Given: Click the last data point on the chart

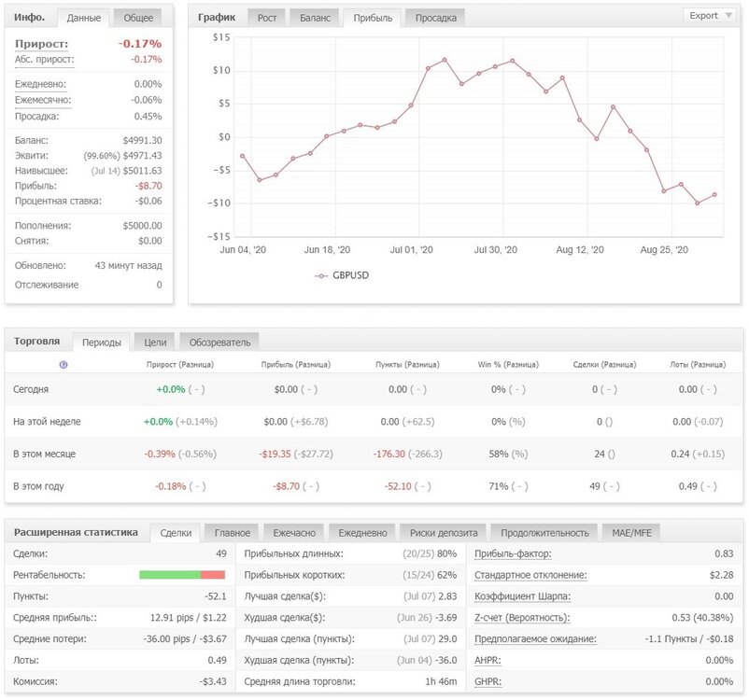Looking at the screenshot, I should tap(714, 195).
